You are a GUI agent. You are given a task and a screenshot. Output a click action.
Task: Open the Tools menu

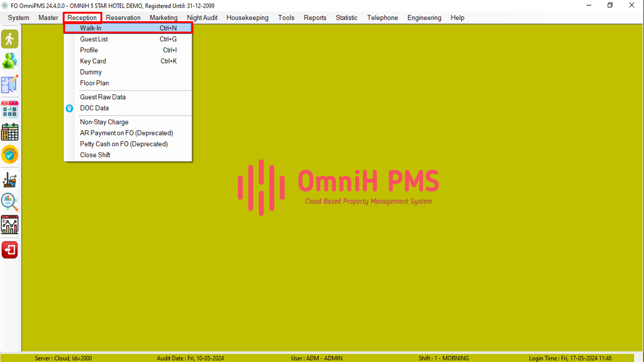coord(286,18)
